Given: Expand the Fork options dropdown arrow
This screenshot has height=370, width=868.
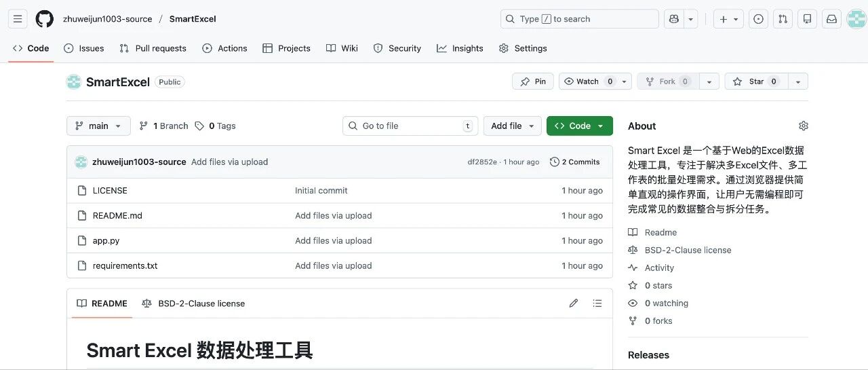Looking at the screenshot, I should (709, 81).
